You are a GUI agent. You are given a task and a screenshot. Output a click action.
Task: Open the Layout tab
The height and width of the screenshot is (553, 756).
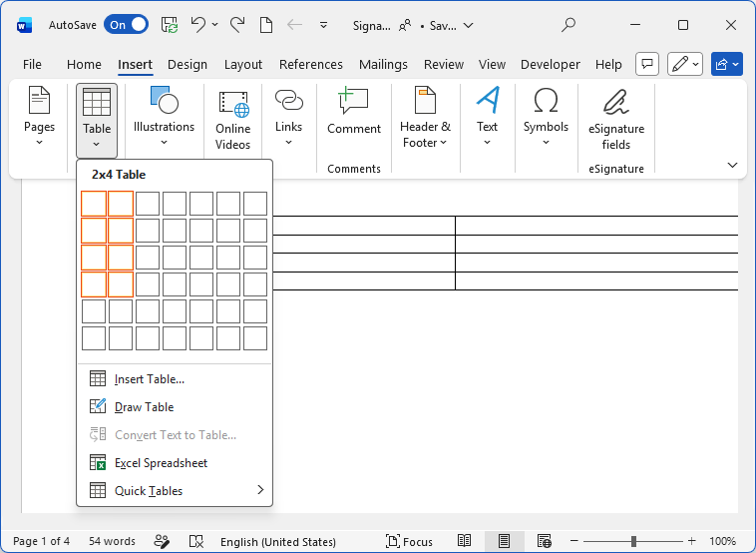pyautogui.click(x=243, y=64)
